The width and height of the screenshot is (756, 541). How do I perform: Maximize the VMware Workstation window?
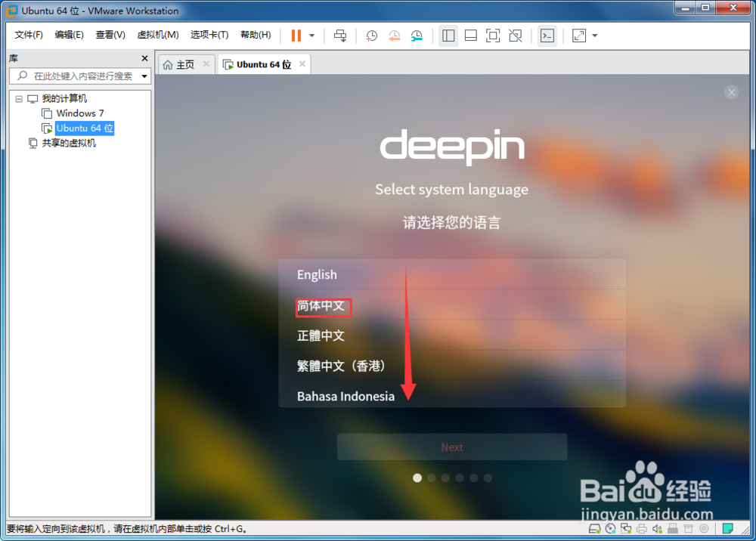(705, 8)
